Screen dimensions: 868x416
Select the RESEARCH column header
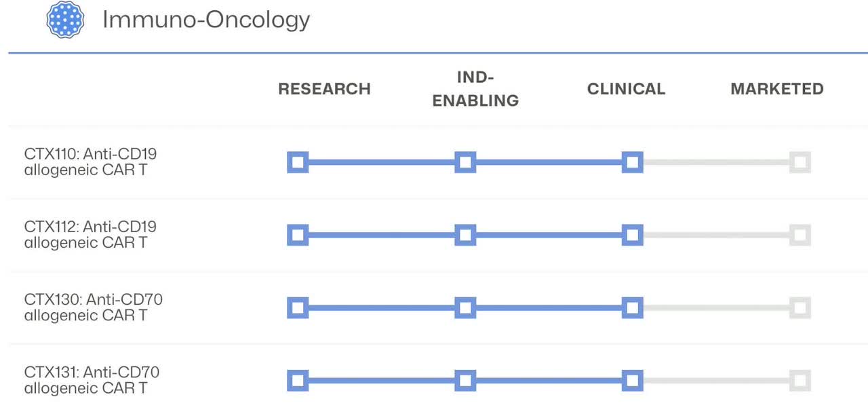(x=324, y=89)
